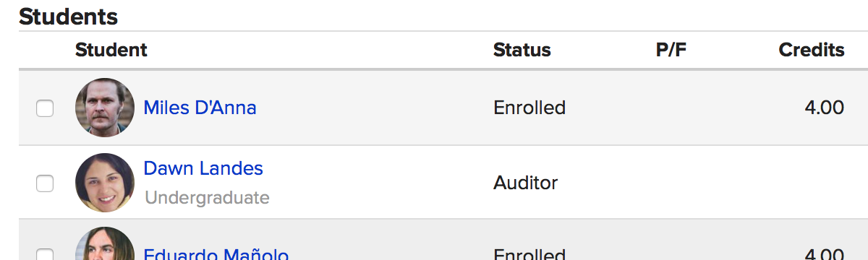Viewport: 868px width, 260px height.
Task: Click the 4.00 credits value for Miles D'Anna
Action: tap(824, 108)
